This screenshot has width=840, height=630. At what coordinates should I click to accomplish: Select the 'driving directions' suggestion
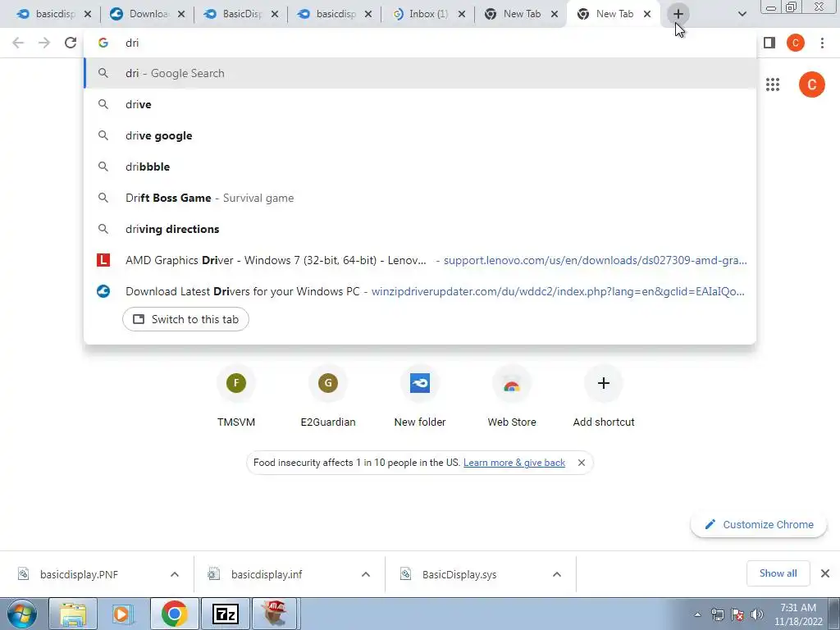(x=420, y=229)
